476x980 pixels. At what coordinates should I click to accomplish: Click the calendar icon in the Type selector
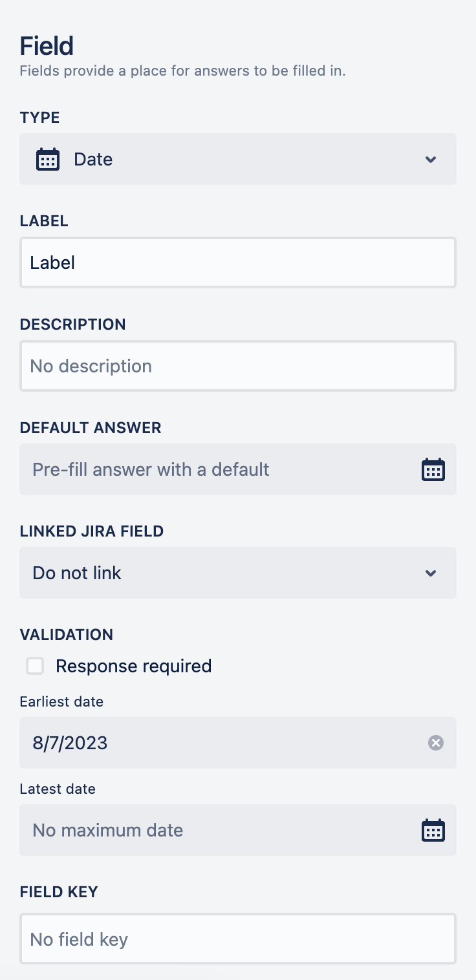(x=49, y=159)
